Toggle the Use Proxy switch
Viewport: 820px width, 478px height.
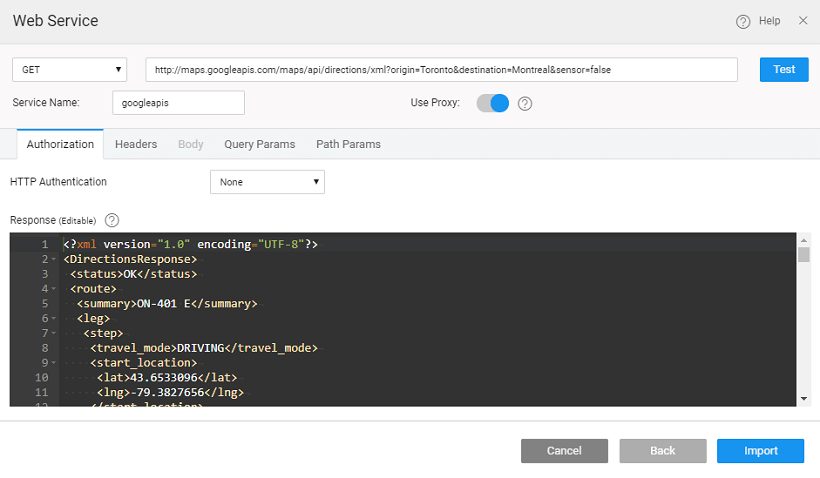tap(493, 103)
